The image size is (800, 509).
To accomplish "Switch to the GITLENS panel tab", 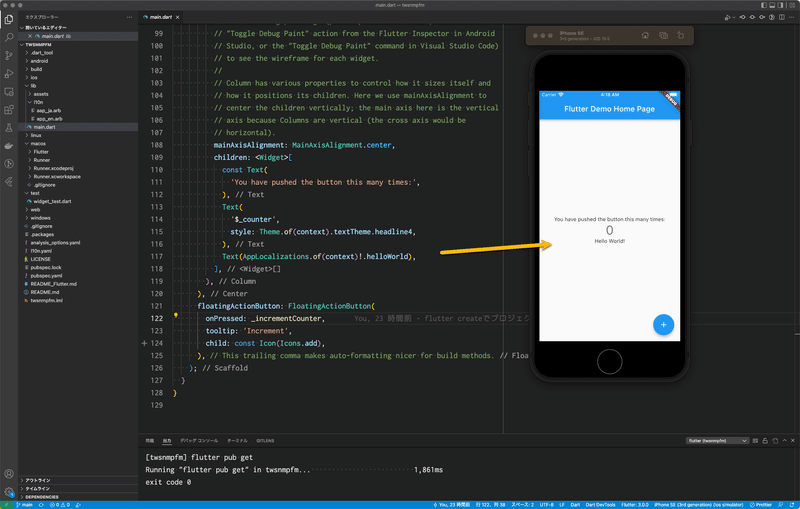I will pos(265,441).
